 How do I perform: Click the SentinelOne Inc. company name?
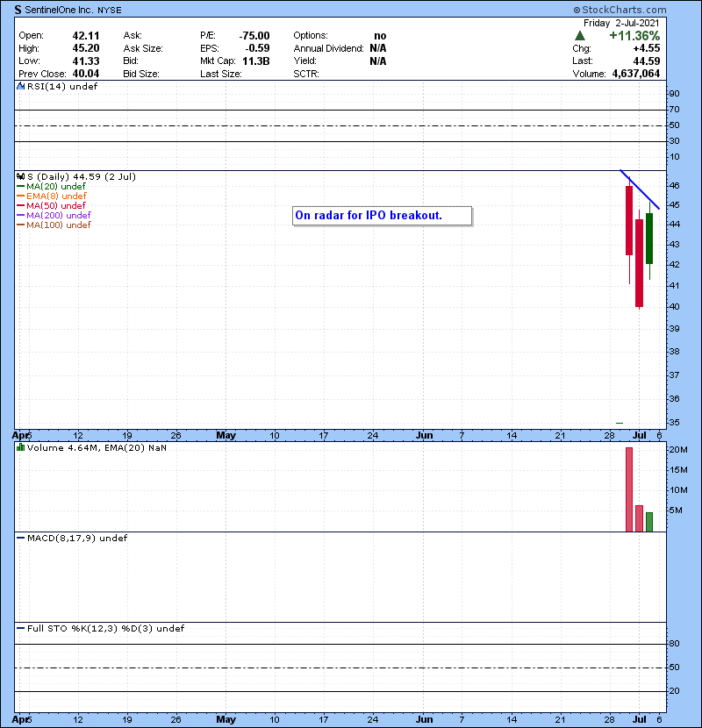pyautogui.click(x=59, y=10)
